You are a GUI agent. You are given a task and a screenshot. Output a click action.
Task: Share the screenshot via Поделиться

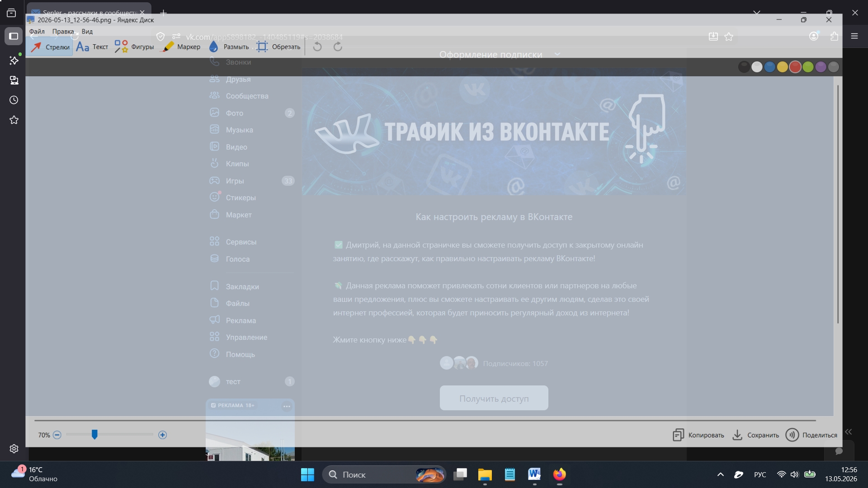click(811, 435)
